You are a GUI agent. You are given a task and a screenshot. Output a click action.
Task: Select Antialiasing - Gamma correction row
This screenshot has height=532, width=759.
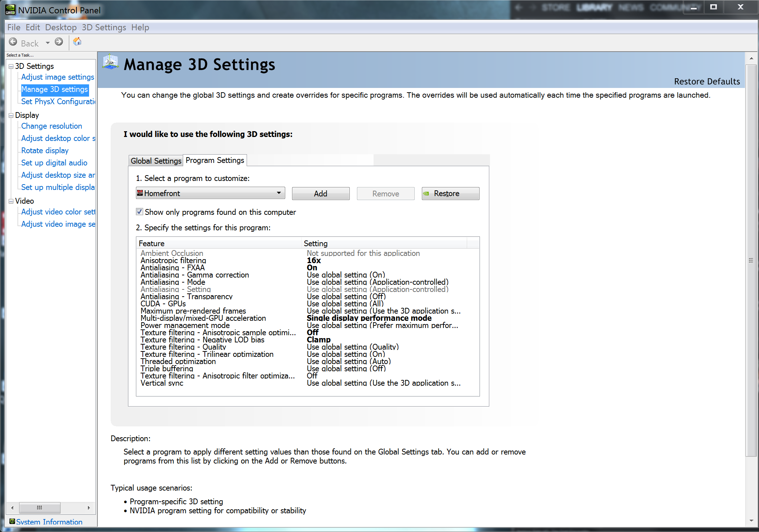(x=308, y=275)
